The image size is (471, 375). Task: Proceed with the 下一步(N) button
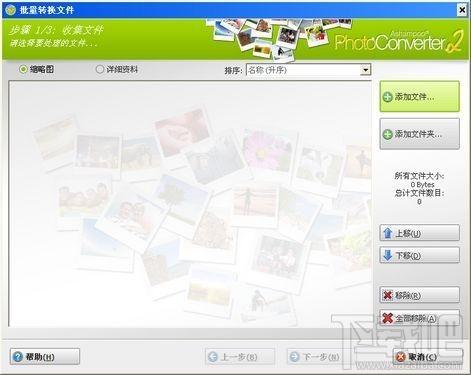(322, 357)
